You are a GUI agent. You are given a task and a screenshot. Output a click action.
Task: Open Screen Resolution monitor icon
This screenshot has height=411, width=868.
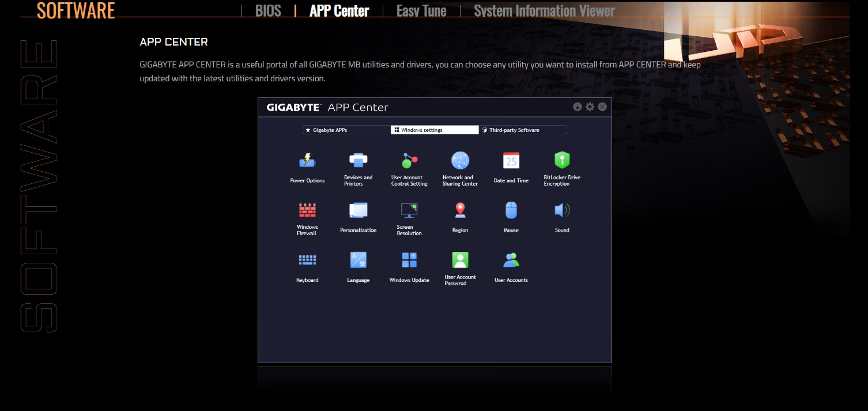(x=409, y=210)
